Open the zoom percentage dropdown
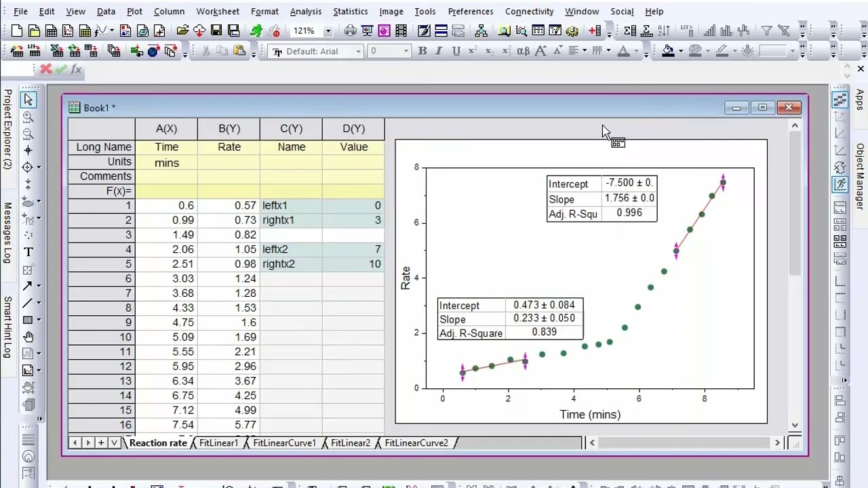This screenshot has width=868, height=488. pyautogui.click(x=328, y=30)
